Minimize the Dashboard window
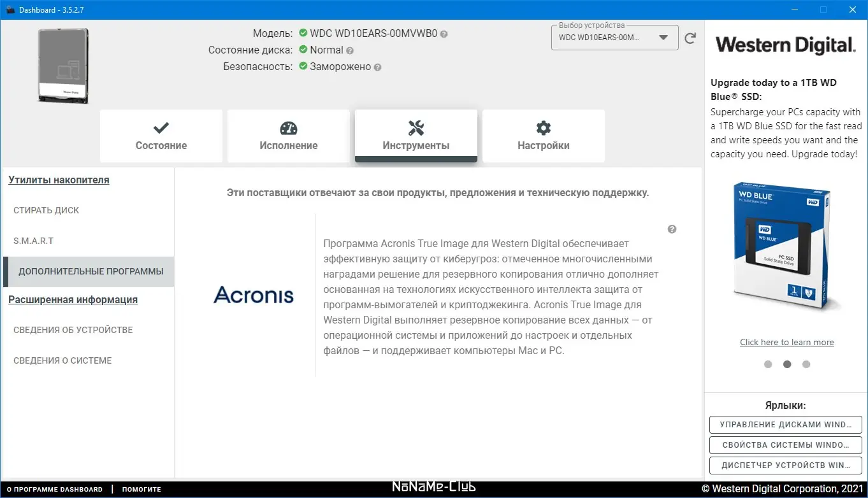 795,10
